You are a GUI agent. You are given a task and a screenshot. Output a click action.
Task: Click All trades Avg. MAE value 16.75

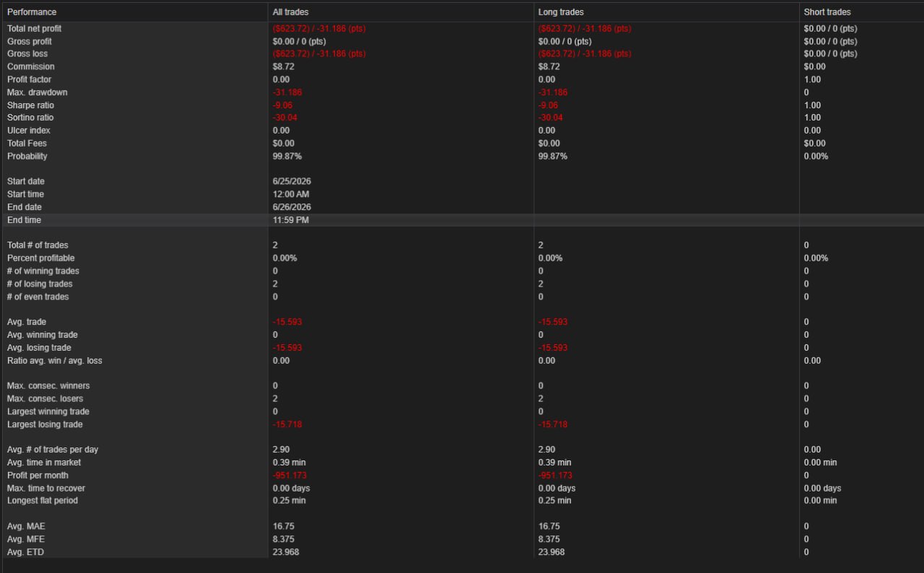[x=283, y=527]
